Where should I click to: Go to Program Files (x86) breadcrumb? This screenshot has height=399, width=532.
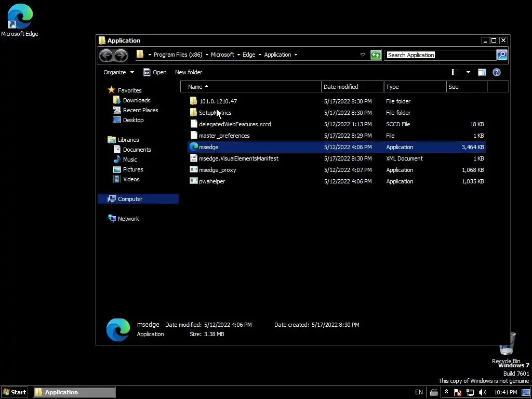tap(178, 55)
